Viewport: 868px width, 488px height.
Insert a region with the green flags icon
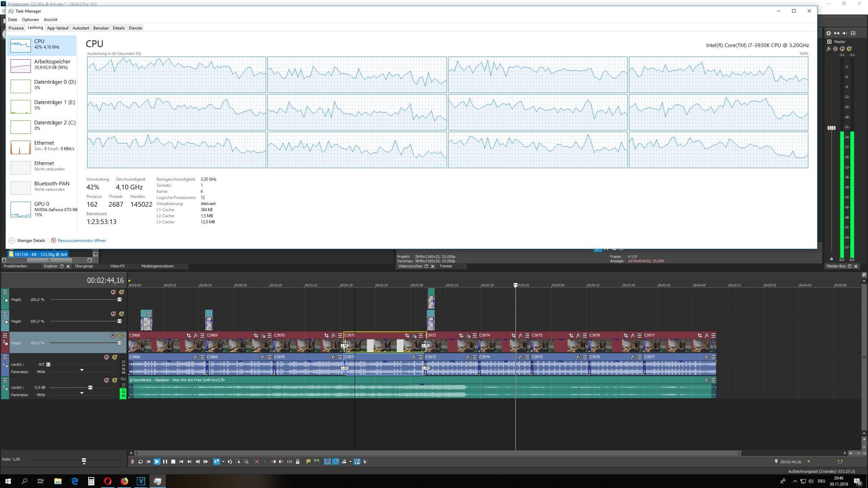point(317,461)
